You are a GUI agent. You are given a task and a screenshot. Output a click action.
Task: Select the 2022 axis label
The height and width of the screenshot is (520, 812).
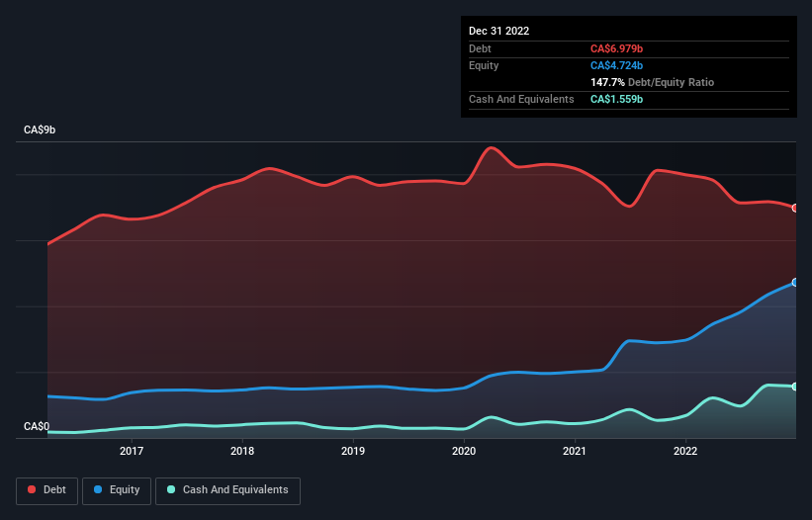[685, 451]
